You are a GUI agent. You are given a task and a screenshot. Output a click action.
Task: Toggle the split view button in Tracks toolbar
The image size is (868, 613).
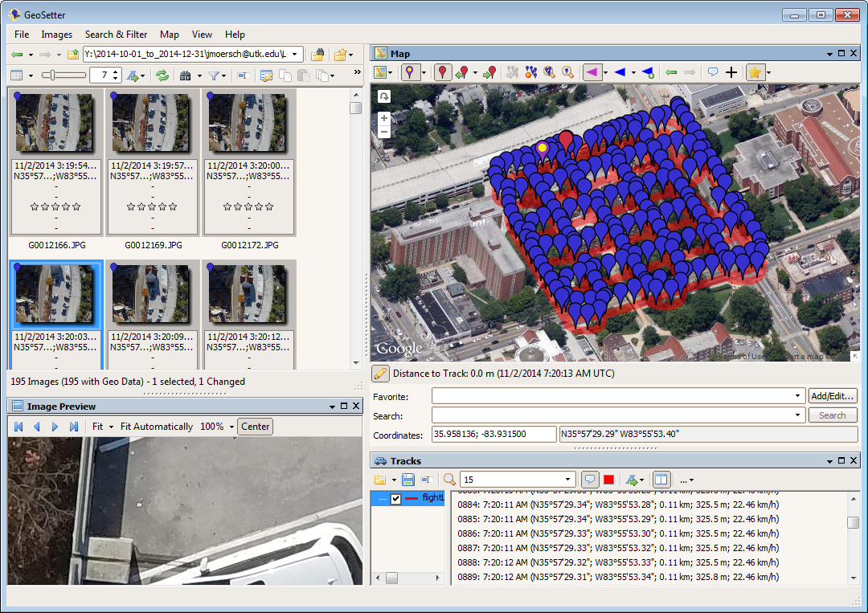pyautogui.click(x=661, y=480)
